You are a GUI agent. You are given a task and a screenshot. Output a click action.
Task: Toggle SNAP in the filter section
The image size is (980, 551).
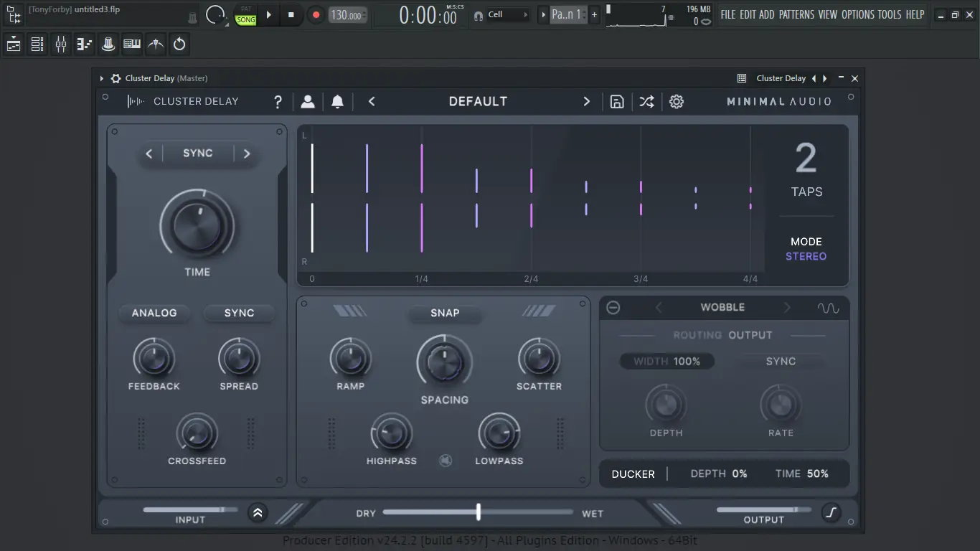tap(445, 313)
